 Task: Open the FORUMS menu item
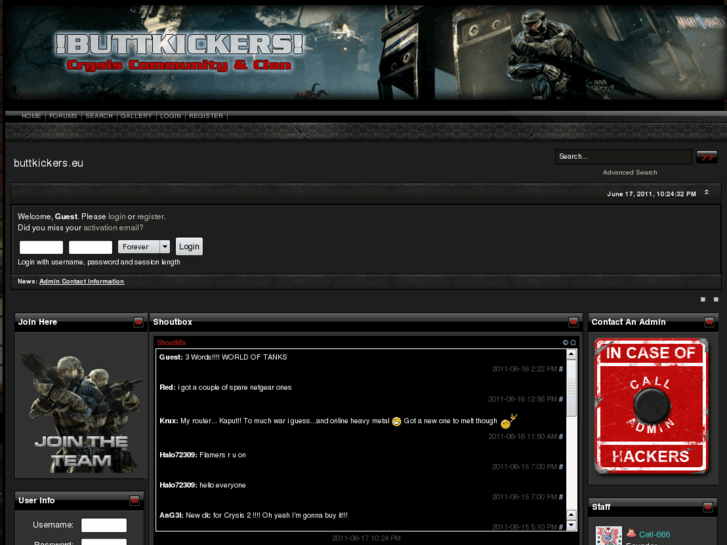[x=63, y=116]
